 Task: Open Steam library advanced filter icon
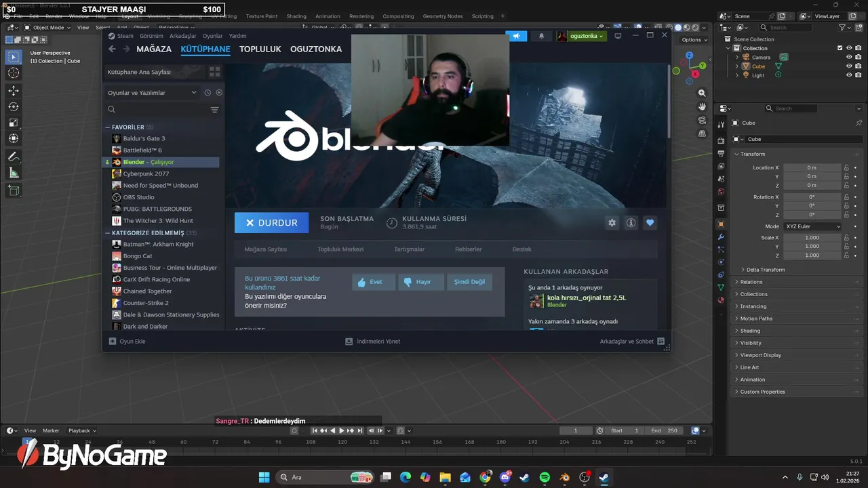(214, 110)
